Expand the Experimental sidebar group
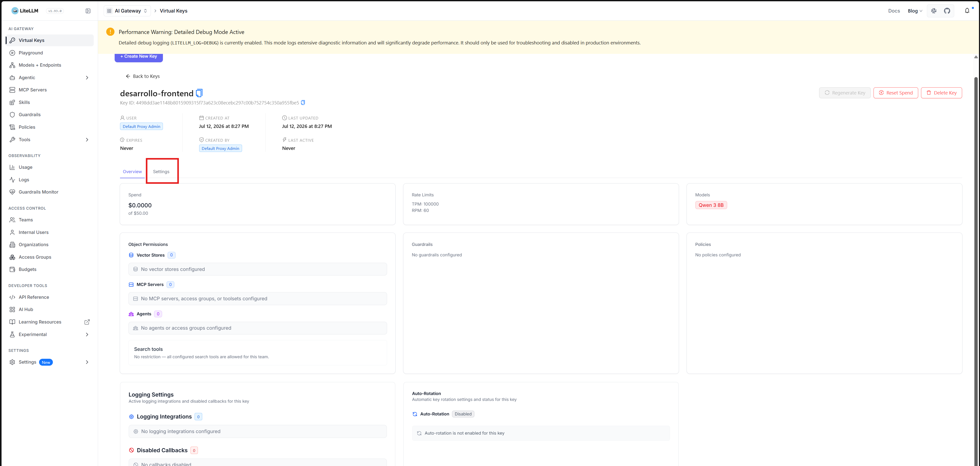 coord(50,334)
